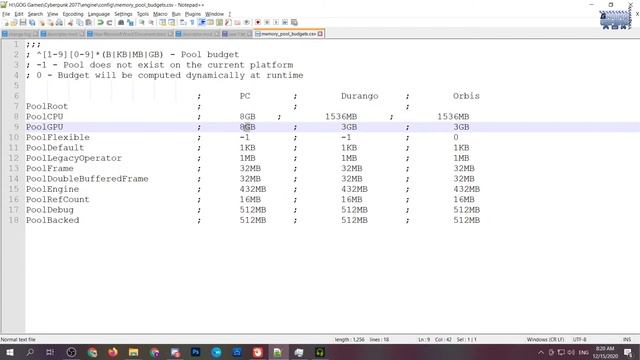
Task: Click the PoolFlexible row name
Action: click(x=58, y=138)
